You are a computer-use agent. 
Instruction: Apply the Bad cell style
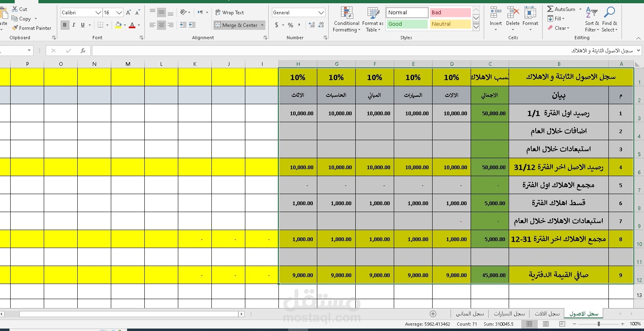click(450, 13)
